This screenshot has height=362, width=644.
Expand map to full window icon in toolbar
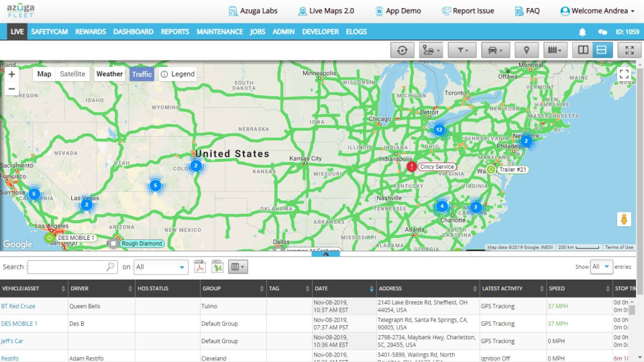click(x=629, y=50)
